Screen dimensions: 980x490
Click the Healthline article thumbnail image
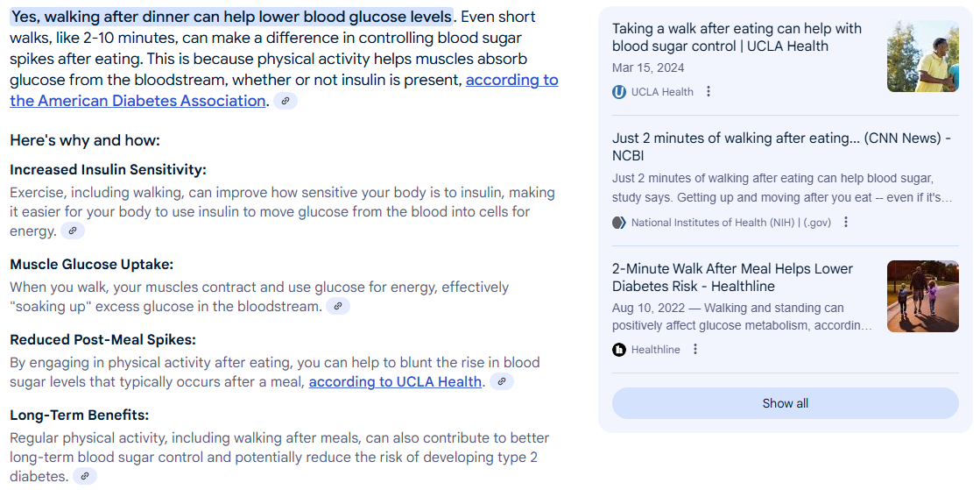click(922, 296)
